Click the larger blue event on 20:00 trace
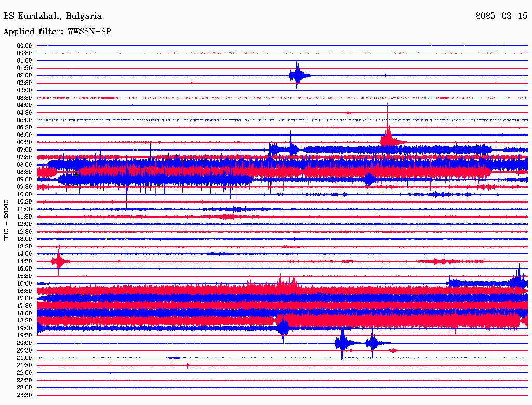532x405 pixels. click(342, 343)
